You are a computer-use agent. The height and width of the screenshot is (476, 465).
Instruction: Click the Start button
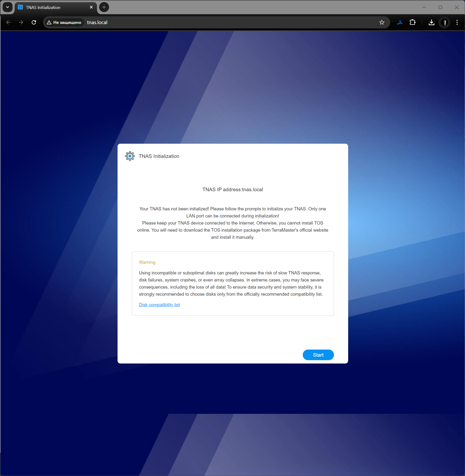click(318, 355)
